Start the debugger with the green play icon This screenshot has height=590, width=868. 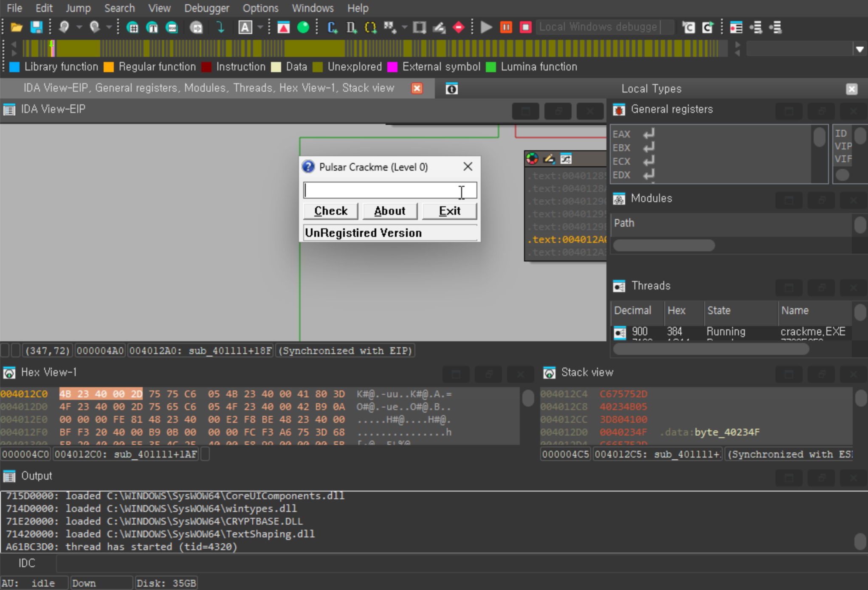486,27
